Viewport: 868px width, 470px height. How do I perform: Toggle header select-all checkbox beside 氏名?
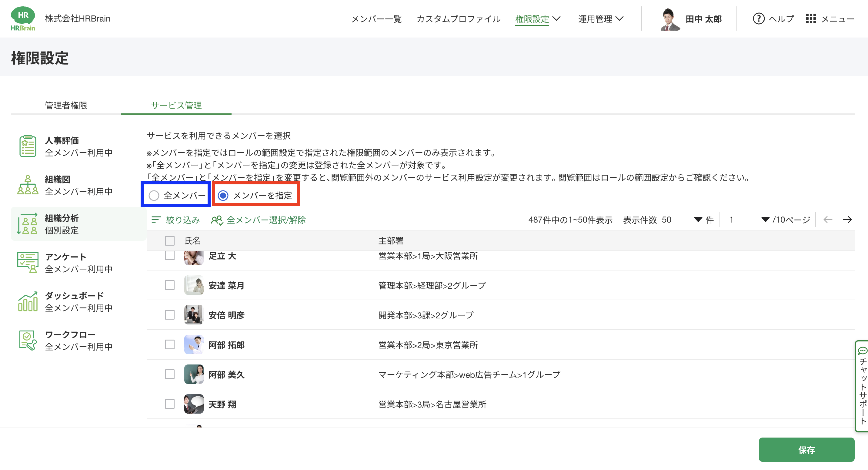(x=169, y=241)
